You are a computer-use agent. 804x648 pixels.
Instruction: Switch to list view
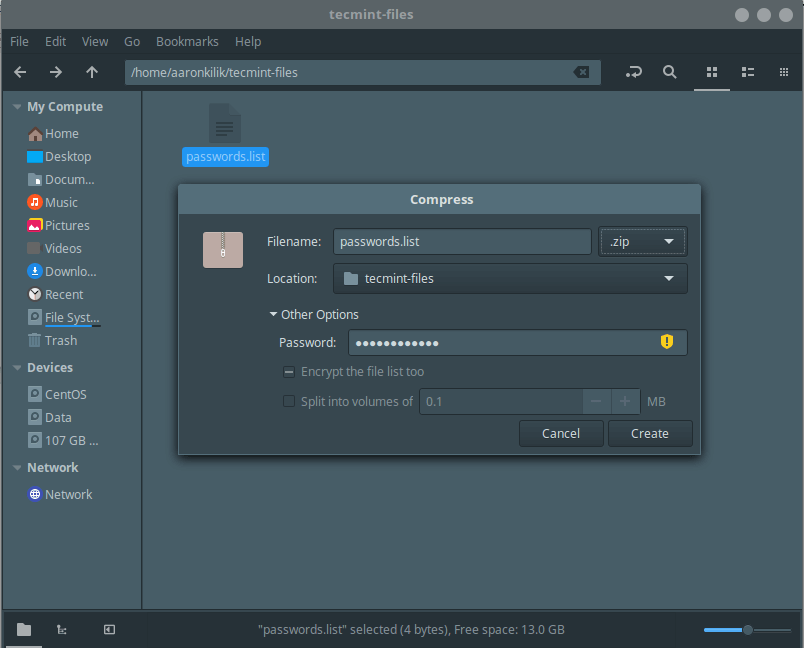pyautogui.click(x=747, y=72)
